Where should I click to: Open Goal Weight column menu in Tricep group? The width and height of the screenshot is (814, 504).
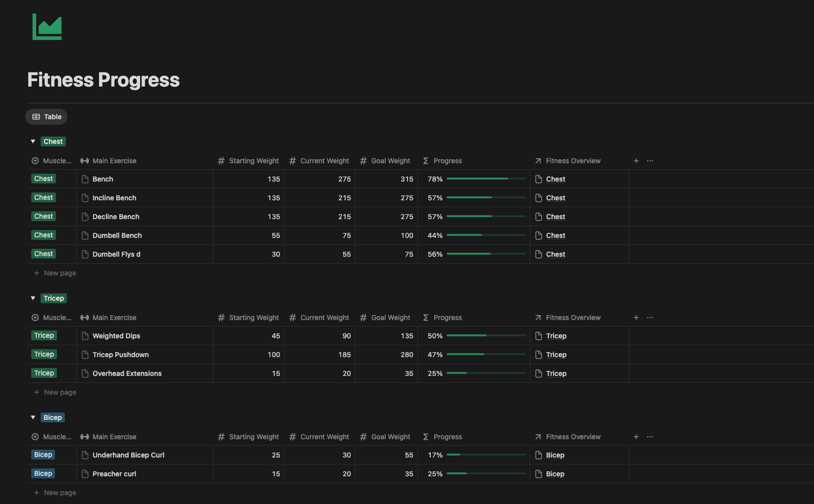tap(385, 317)
